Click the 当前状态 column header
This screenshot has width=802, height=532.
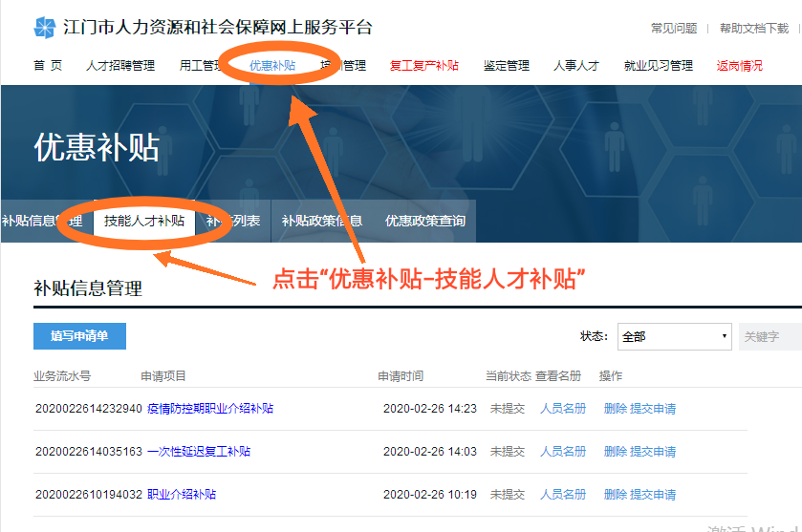508,376
